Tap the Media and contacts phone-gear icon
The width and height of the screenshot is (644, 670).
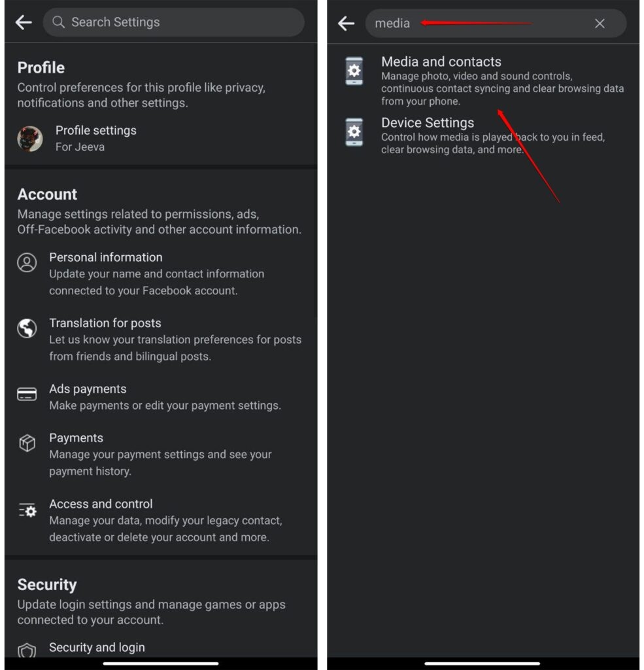pyautogui.click(x=354, y=71)
